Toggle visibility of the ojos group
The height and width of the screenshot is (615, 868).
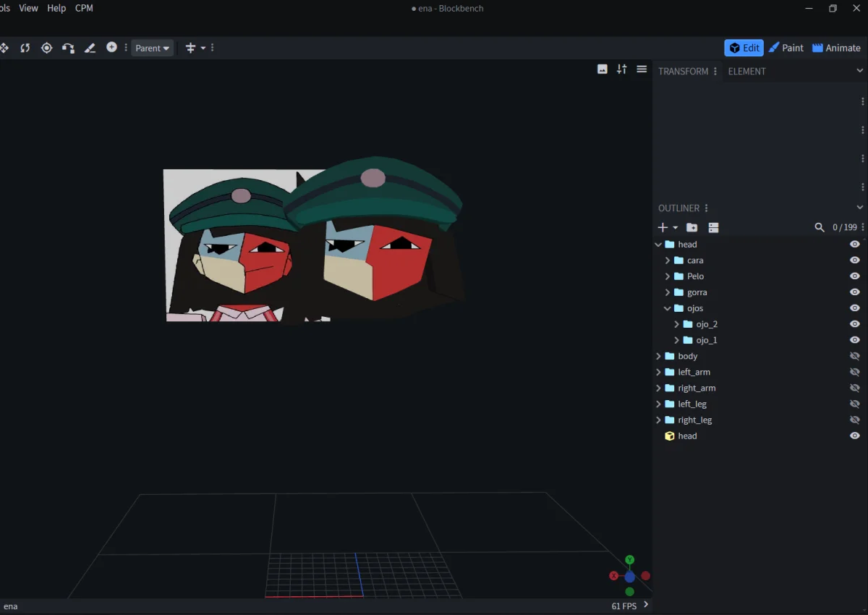coord(855,308)
